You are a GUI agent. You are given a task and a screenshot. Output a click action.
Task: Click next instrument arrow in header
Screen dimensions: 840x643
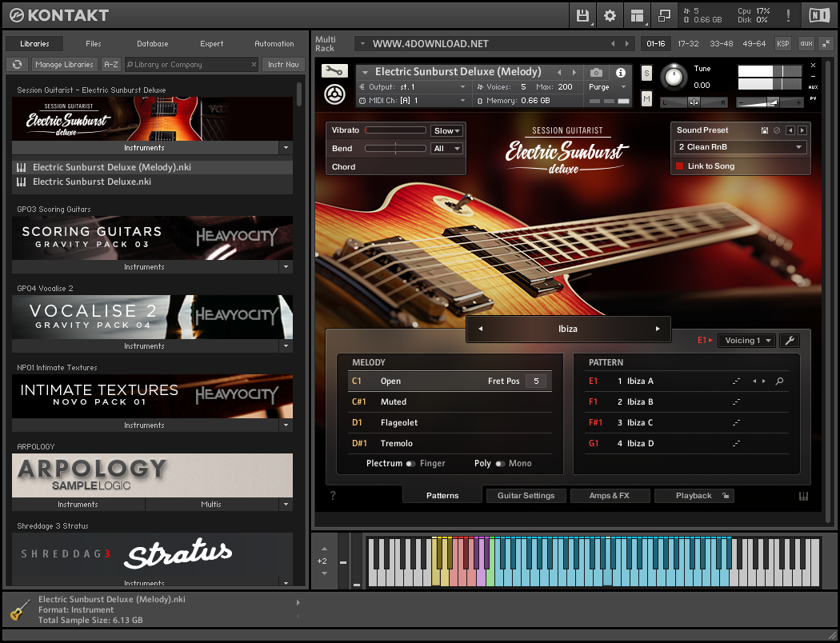[574, 72]
